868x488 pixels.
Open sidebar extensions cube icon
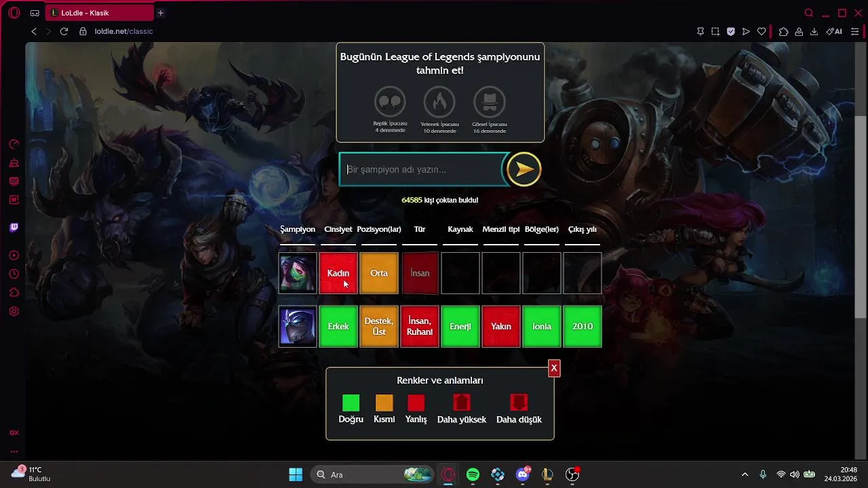pyautogui.click(x=14, y=293)
